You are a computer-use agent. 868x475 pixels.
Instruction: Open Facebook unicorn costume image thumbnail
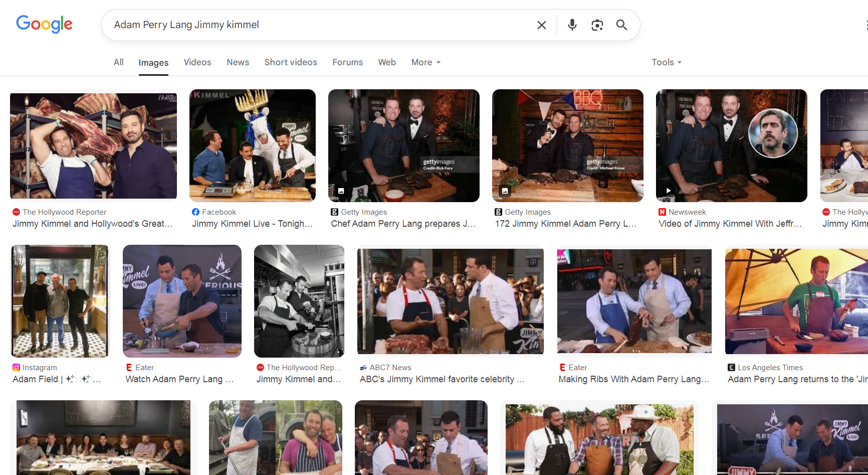click(x=253, y=145)
